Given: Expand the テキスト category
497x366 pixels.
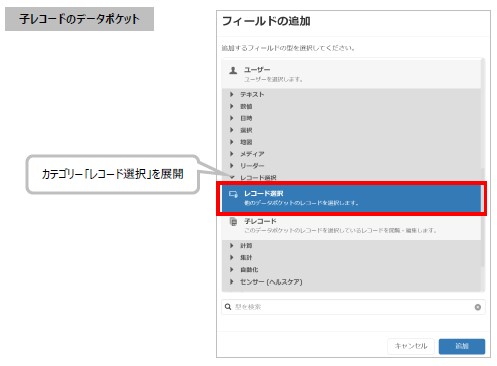Looking at the screenshot, I should tap(351, 94).
